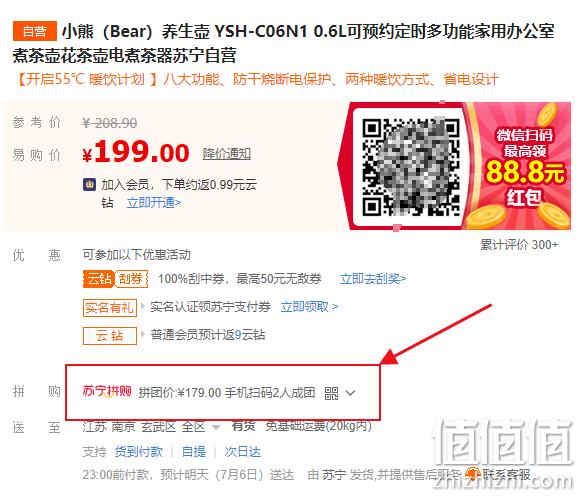Click 立即领取 payment coupon link

[309, 307]
